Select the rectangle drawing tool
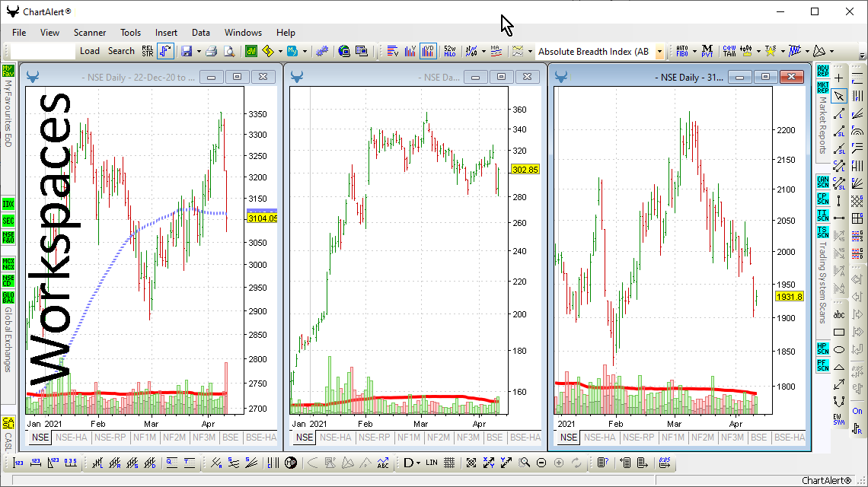This screenshot has width=868, height=487. click(839, 332)
